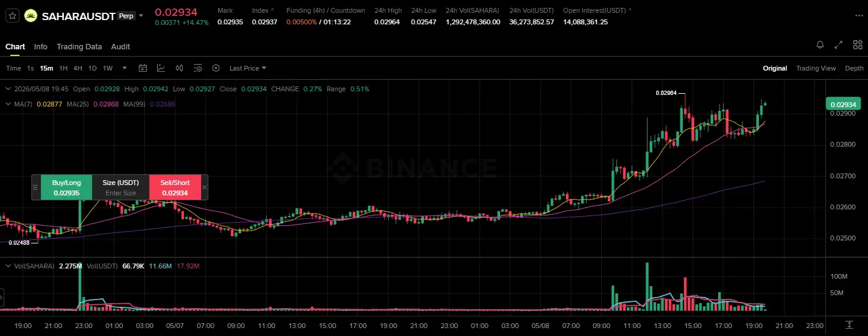Click the 0.02964 high marker on chart
The width and height of the screenshot is (868, 336).
tap(666, 93)
